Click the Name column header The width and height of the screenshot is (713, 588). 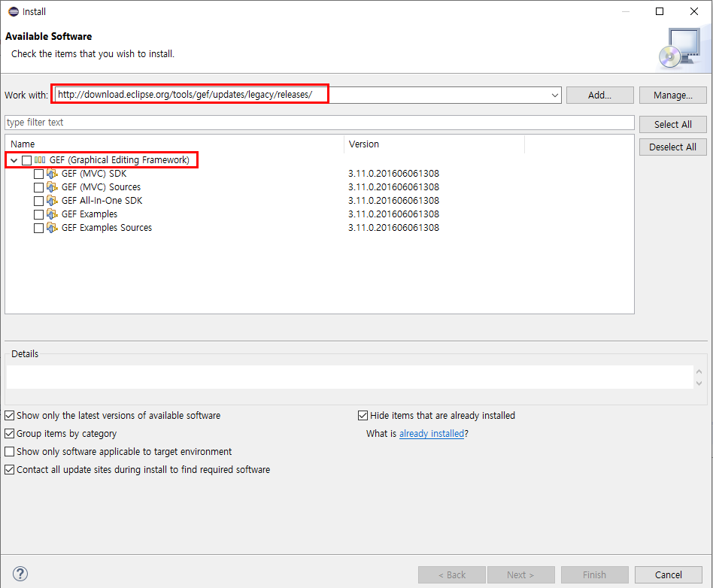pos(174,144)
